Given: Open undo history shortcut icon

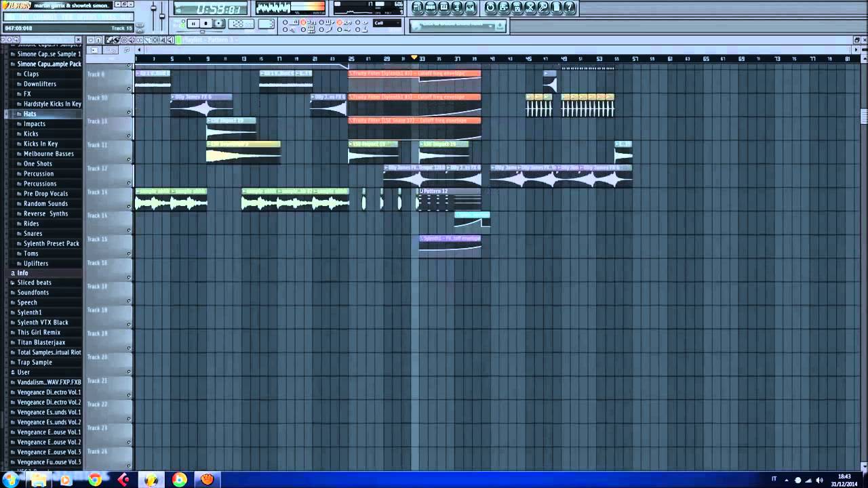Looking at the screenshot, I should click(x=490, y=7).
